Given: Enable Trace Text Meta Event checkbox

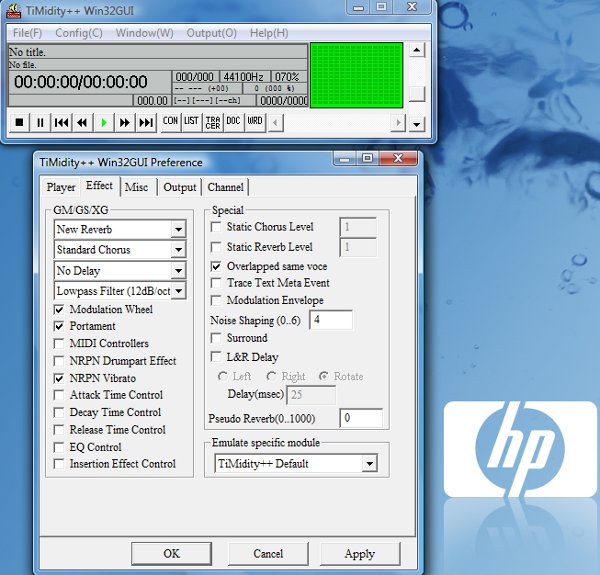Looking at the screenshot, I should coord(216,283).
